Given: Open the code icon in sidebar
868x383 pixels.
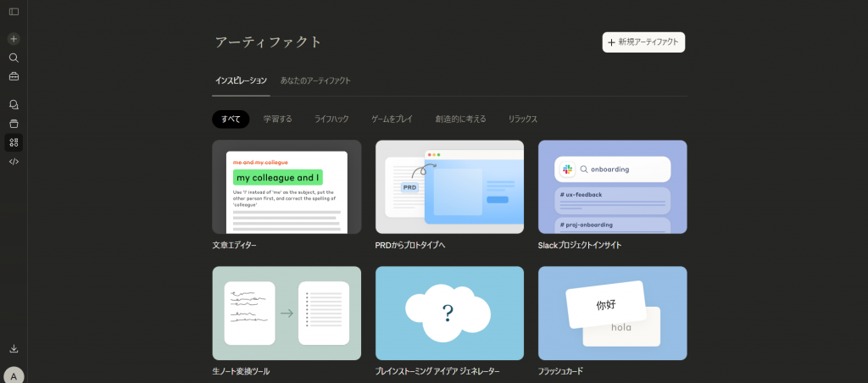Looking at the screenshot, I should click(x=14, y=161).
